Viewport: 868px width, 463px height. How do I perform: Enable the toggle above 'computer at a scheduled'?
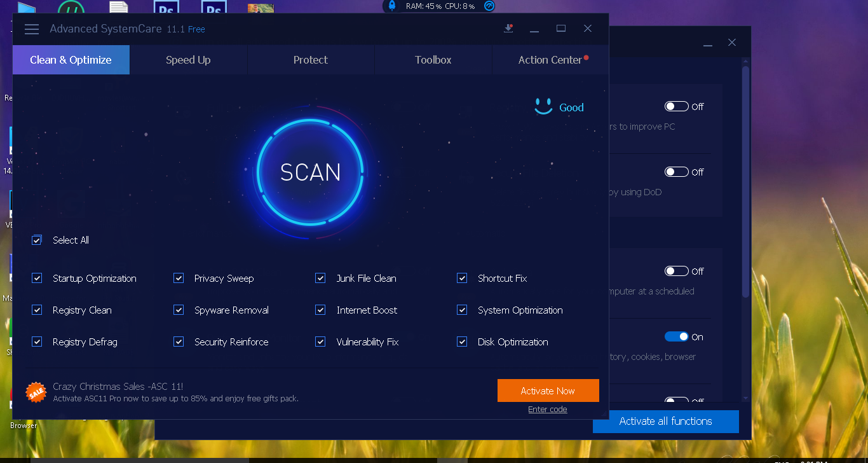click(677, 271)
